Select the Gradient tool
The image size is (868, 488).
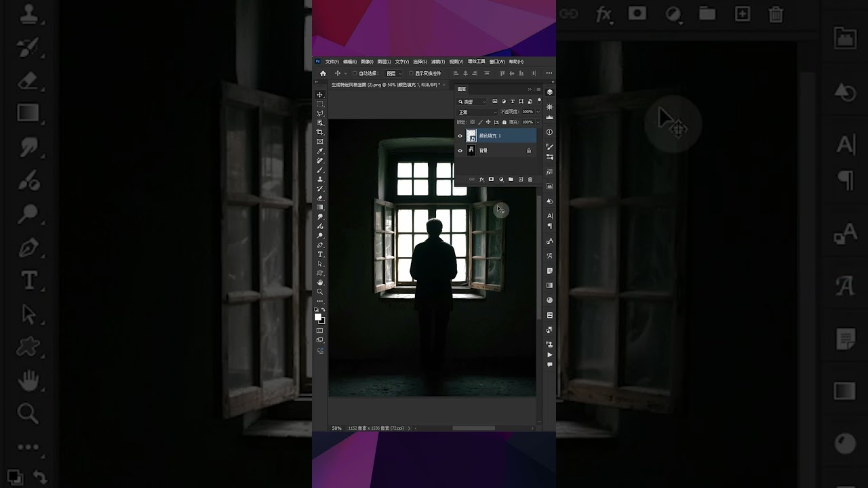(319, 207)
